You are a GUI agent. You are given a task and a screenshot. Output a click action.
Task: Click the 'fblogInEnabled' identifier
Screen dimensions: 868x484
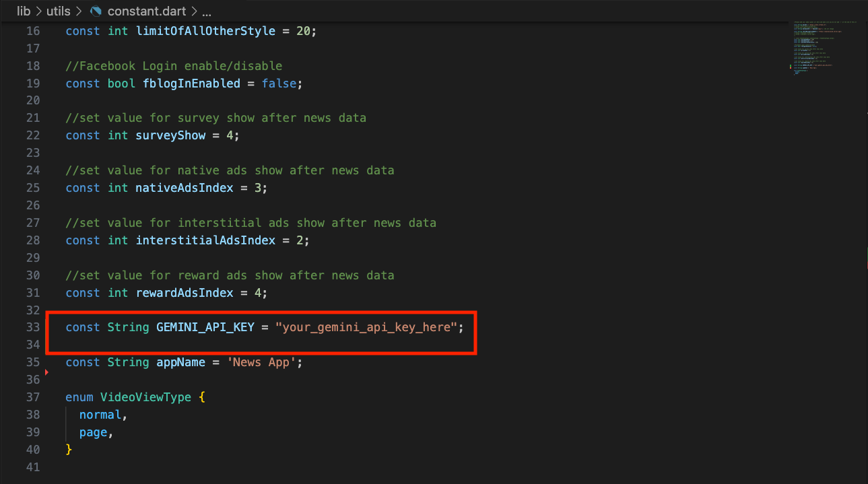click(191, 83)
